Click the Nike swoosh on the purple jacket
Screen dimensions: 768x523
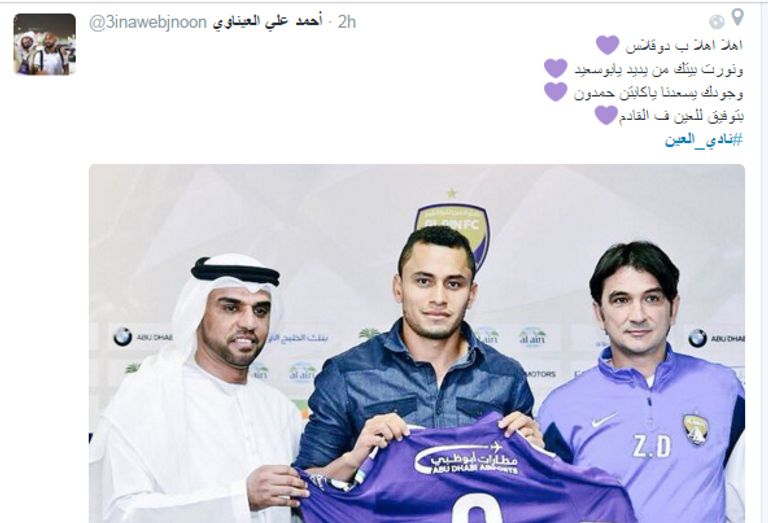(604, 419)
